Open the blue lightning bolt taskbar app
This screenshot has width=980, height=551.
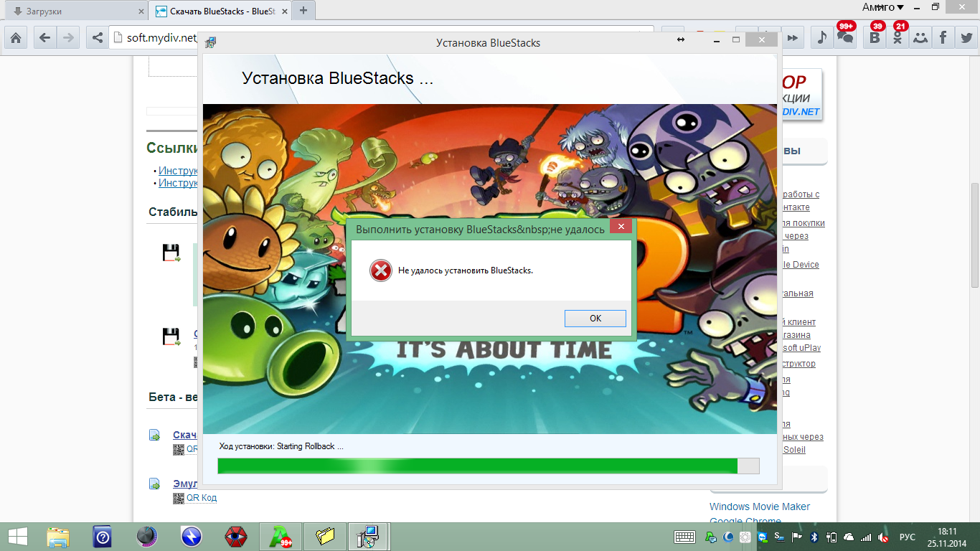coord(191,536)
